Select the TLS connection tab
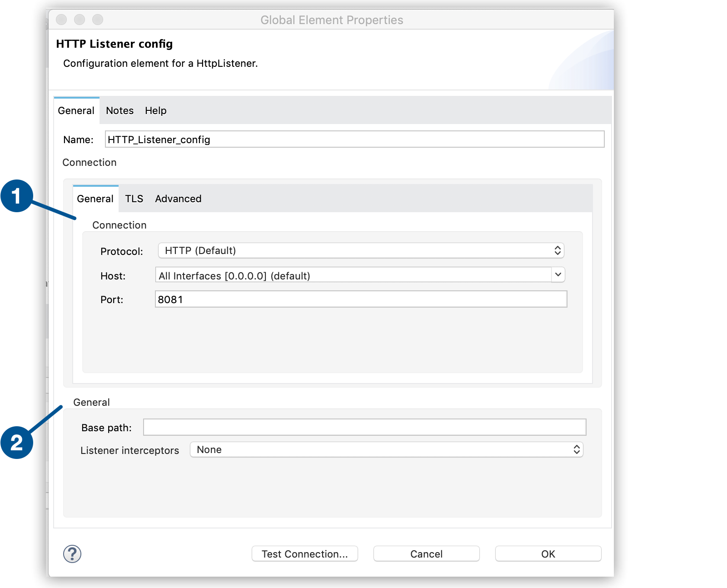The height and width of the screenshot is (588, 727). point(134,199)
